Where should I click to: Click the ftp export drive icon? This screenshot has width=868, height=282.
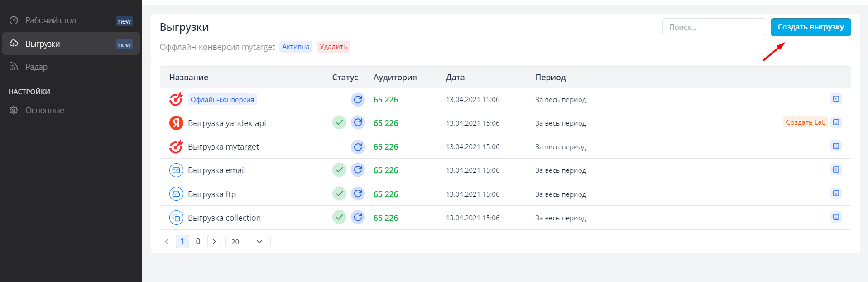click(x=176, y=194)
